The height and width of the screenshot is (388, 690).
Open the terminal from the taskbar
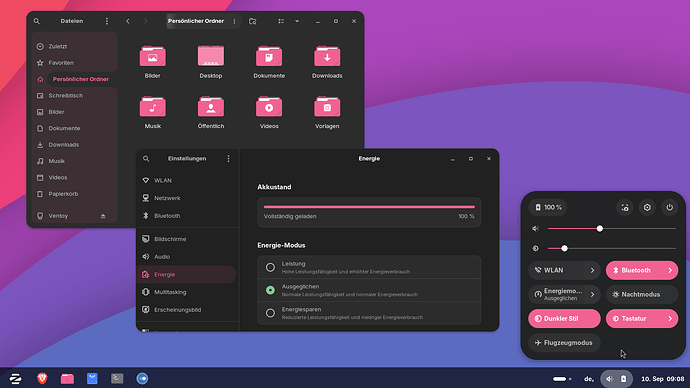pyautogui.click(x=117, y=378)
